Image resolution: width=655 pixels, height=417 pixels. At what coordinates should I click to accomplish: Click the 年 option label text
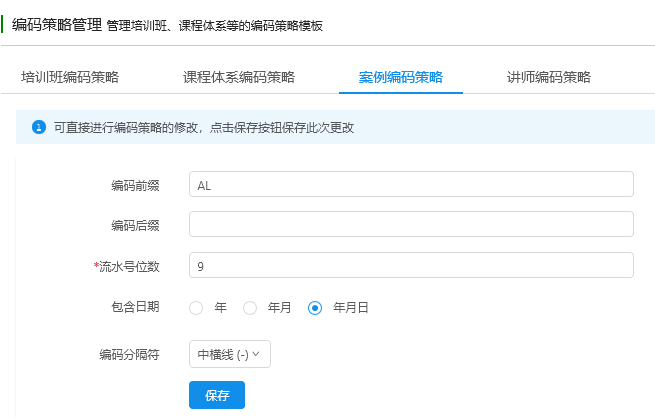(x=221, y=308)
